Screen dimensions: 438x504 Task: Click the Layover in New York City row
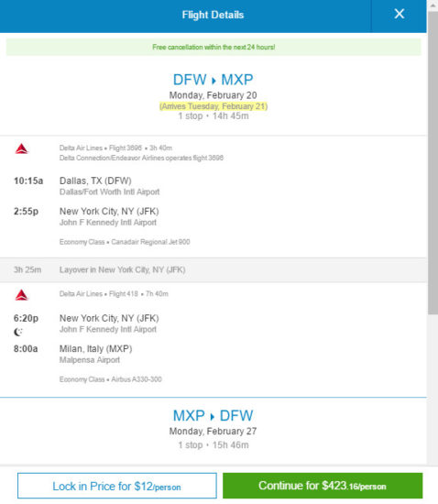click(214, 270)
